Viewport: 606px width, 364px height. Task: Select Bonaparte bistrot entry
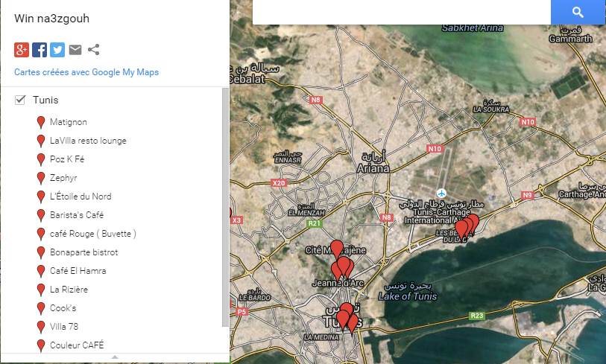84,252
